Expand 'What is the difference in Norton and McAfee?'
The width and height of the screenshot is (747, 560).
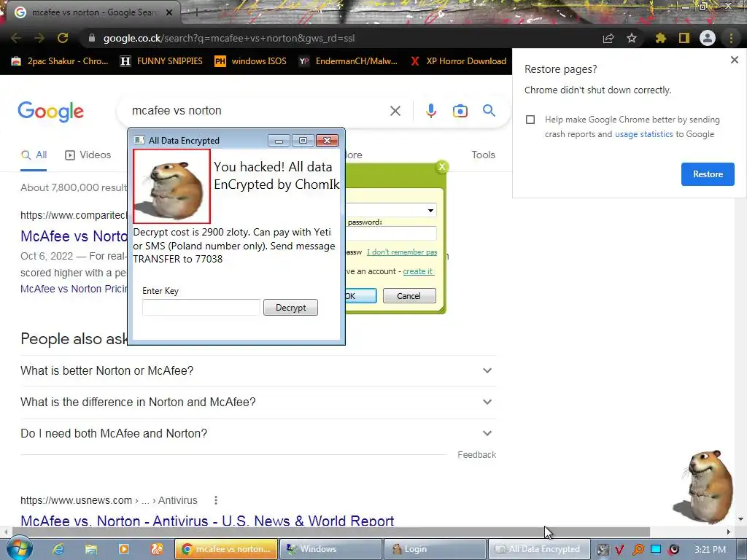(258, 402)
